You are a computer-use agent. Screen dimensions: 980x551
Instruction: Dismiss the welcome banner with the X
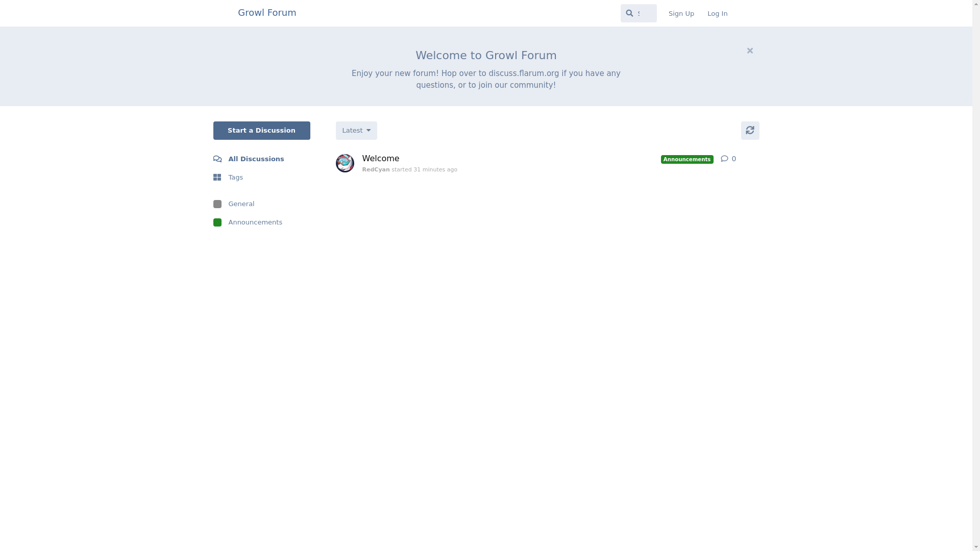coord(750,51)
